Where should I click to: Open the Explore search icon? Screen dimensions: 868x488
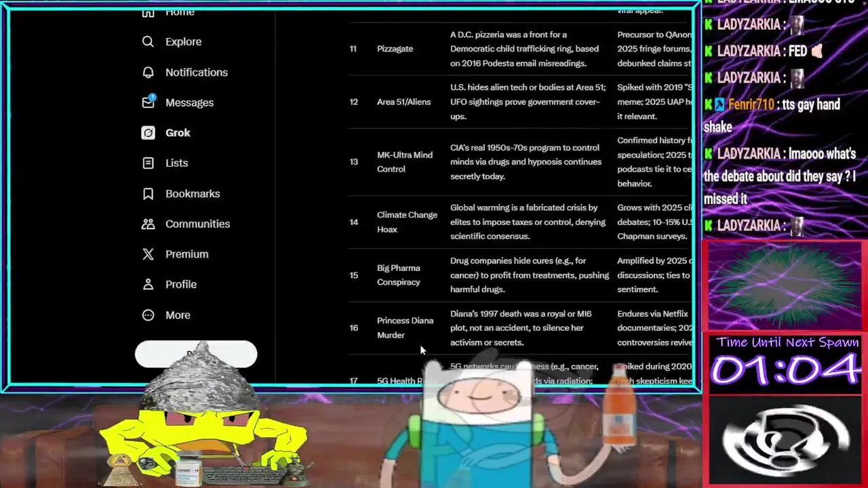[148, 41]
